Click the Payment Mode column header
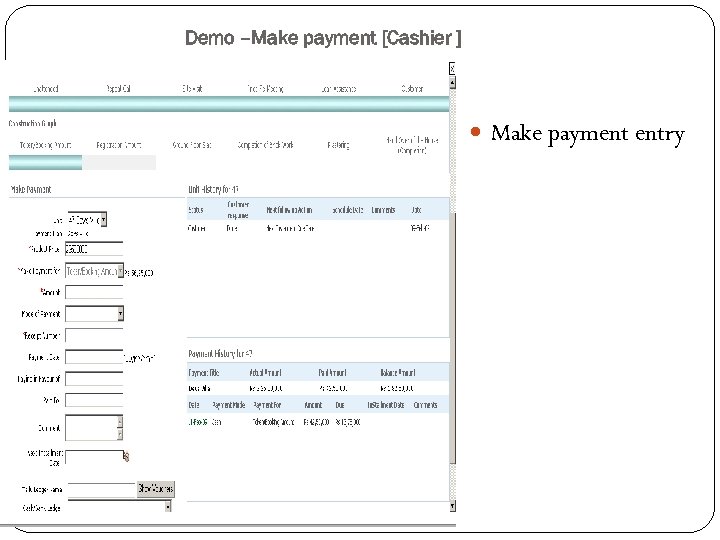This screenshot has width=720, height=540. coord(229,405)
